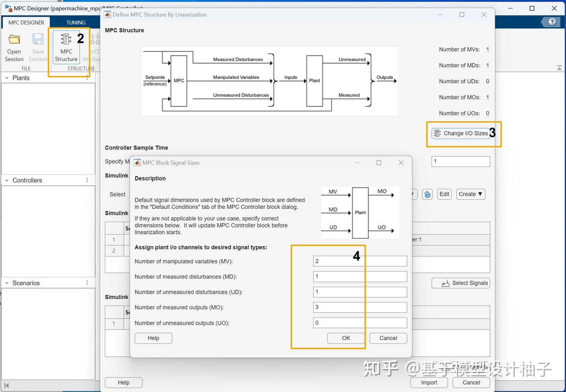Expand the Scenarios section
Image resolution: width=566 pixels, height=392 pixels.
tap(7, 283)
